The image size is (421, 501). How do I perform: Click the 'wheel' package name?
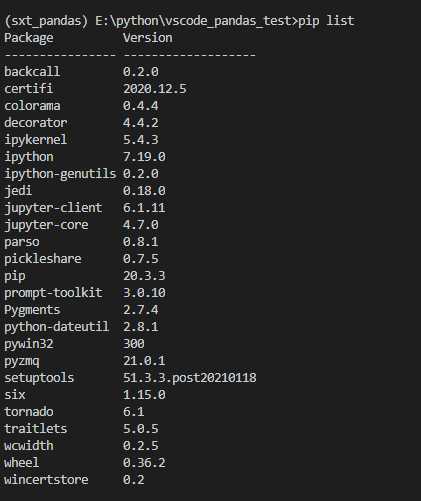point(22,463)
